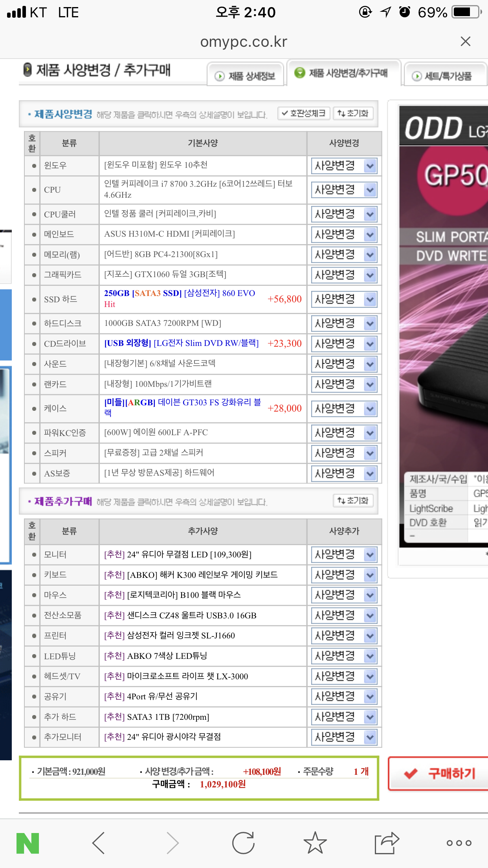This screenshot has height=868, width=488.
Task: Click the ABKO 해커 K300 keyboard option
Action: point(191,575)
